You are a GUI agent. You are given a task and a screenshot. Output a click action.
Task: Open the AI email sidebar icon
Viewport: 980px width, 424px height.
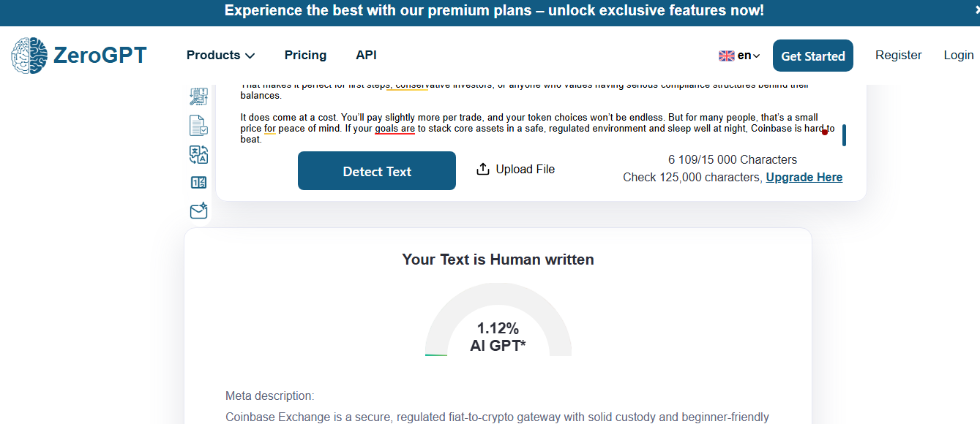click(x=198, y=211)
